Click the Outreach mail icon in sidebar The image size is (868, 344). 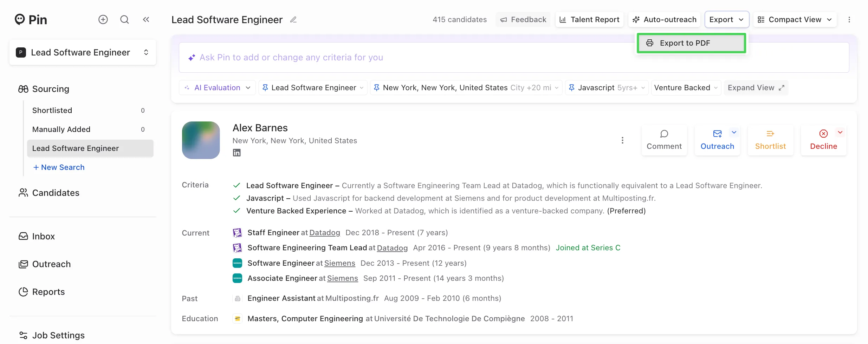coord(23,264)
